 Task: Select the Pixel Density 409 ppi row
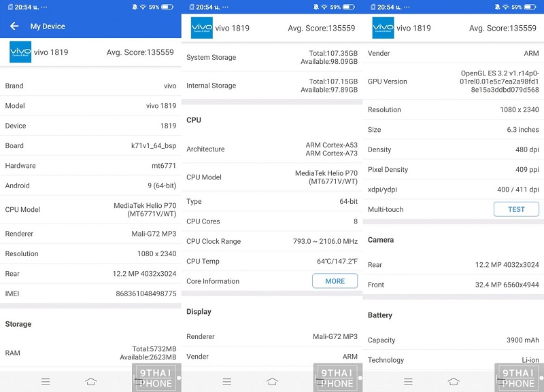point(454,169)
